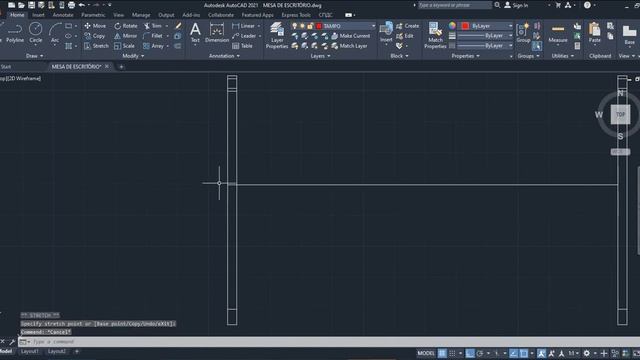Select the Circle drawing tool
This screenshot has width=640, height=360.
(x=36, y=33)
